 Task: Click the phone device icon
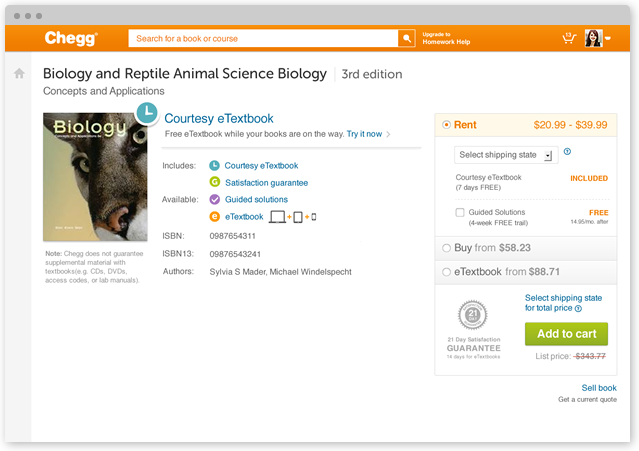pos(314,217)
